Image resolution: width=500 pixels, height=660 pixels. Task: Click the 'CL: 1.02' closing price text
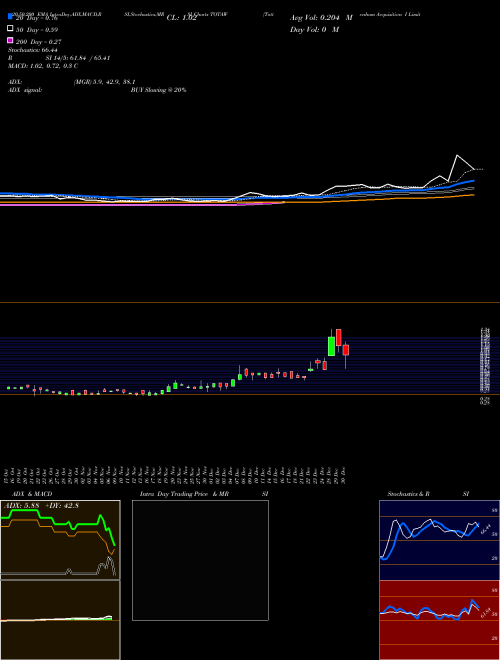[181, 18]
